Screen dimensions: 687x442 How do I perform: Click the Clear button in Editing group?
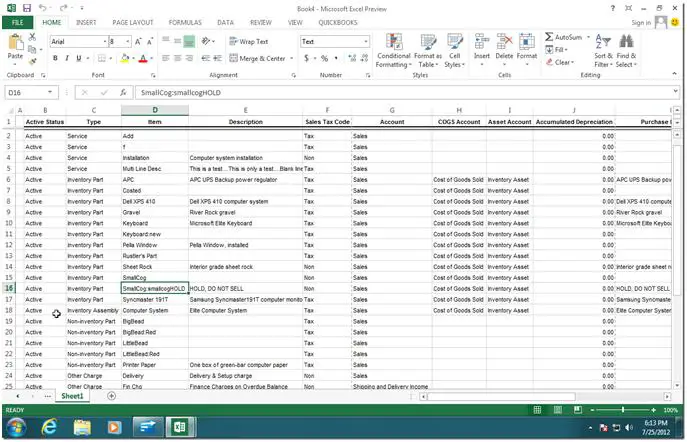(560, 62)
